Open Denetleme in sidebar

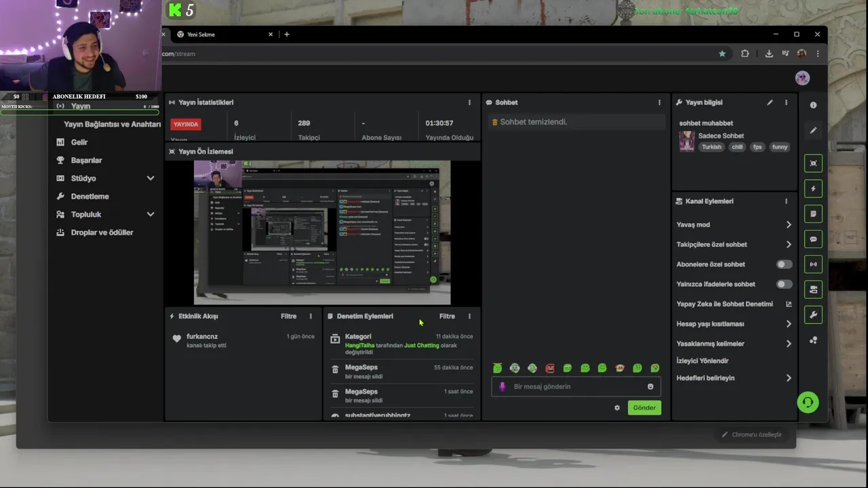click(x=90, y=197)
